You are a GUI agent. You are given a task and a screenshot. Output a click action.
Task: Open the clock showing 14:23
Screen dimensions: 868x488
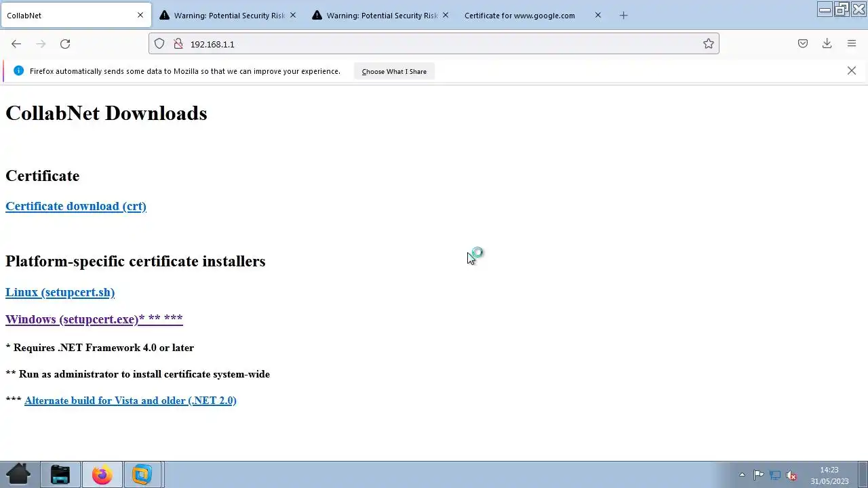829,475
